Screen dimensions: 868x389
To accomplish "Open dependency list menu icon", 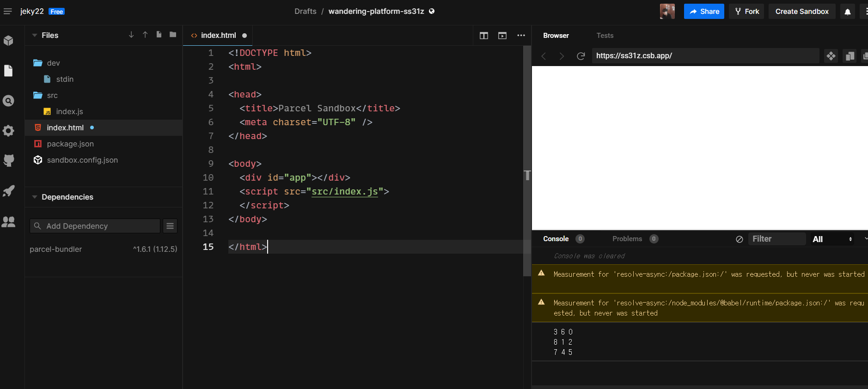I will tap(170, 226).
